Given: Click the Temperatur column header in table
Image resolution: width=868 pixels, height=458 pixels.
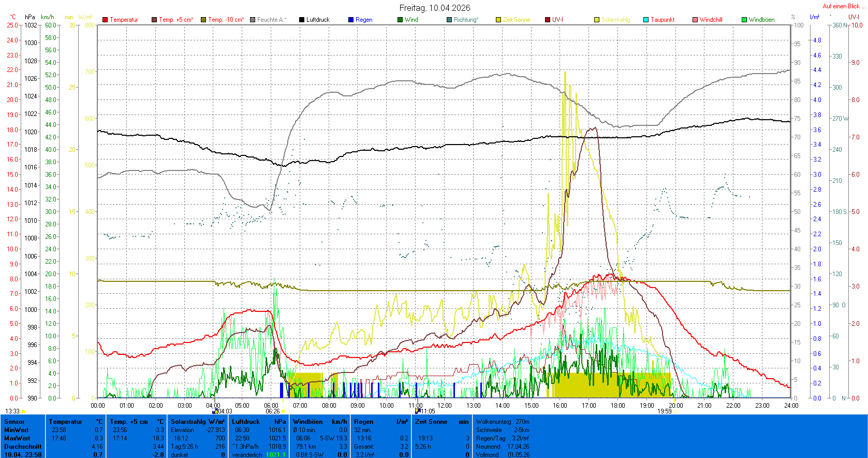Looking at the screenshot, I should tap(65, 422).
